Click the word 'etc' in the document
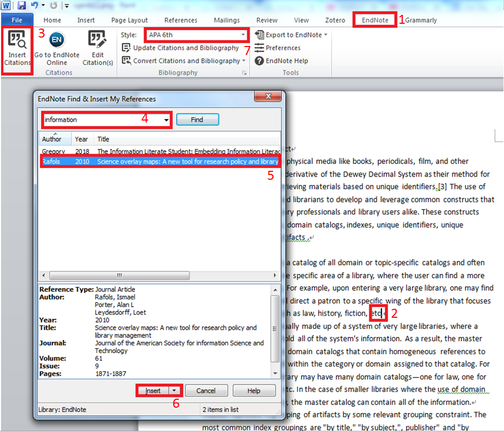 coord(377,313)
